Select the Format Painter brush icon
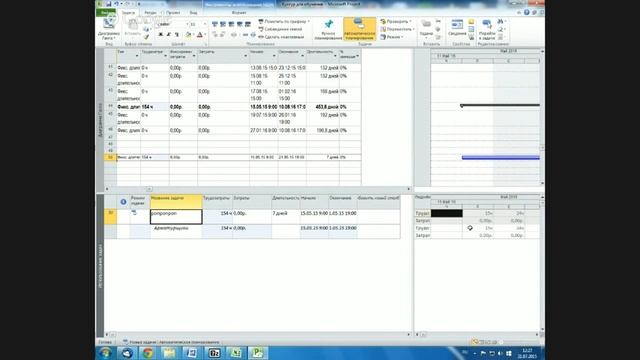This screenshot has height=360, width=640. tap(147, 37)
